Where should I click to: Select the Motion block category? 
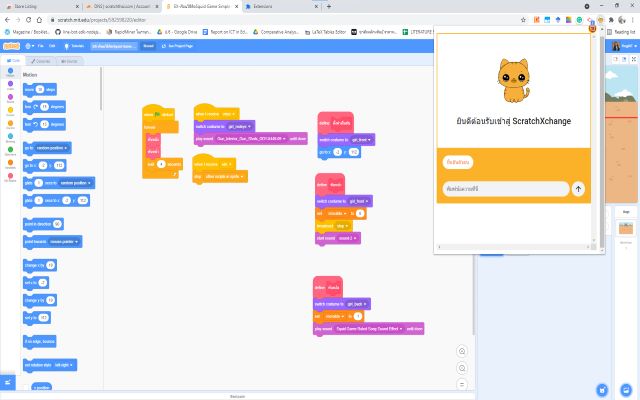coord(10,72)
